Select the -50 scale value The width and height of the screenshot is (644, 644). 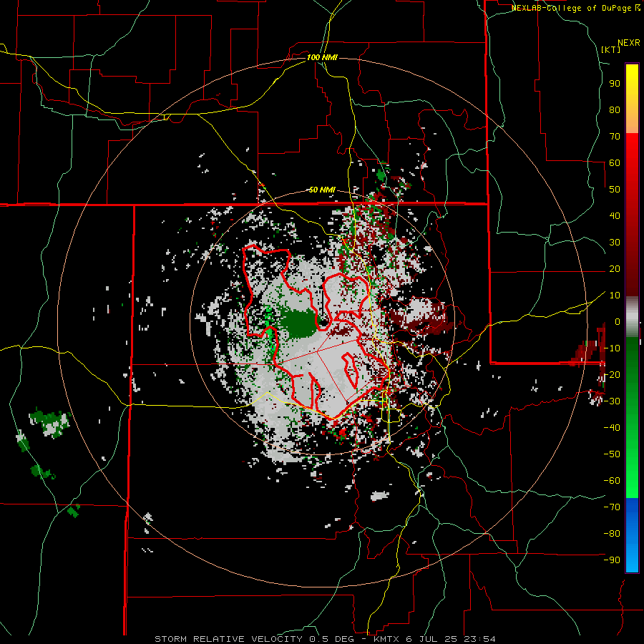(x=612, y=454)
